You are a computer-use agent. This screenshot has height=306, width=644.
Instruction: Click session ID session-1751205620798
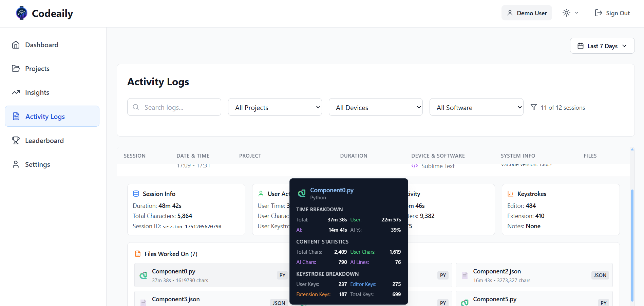point(192,227)
